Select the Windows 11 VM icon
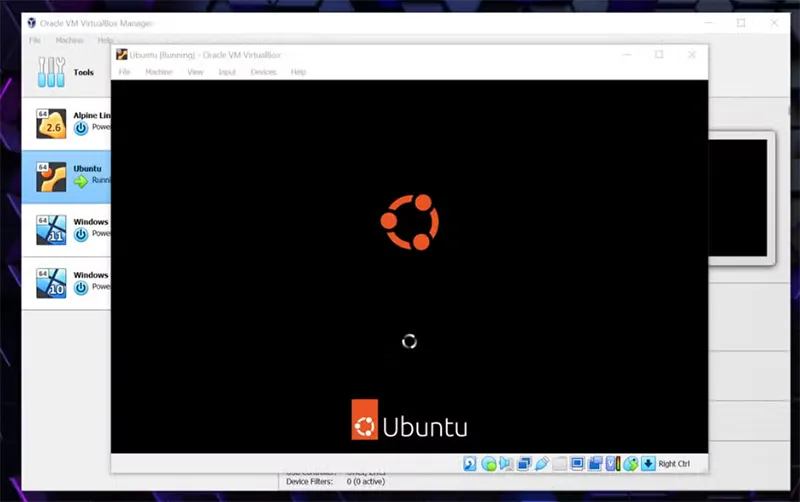This screenshot has width=800, height=502. click(x=51, y=230)
